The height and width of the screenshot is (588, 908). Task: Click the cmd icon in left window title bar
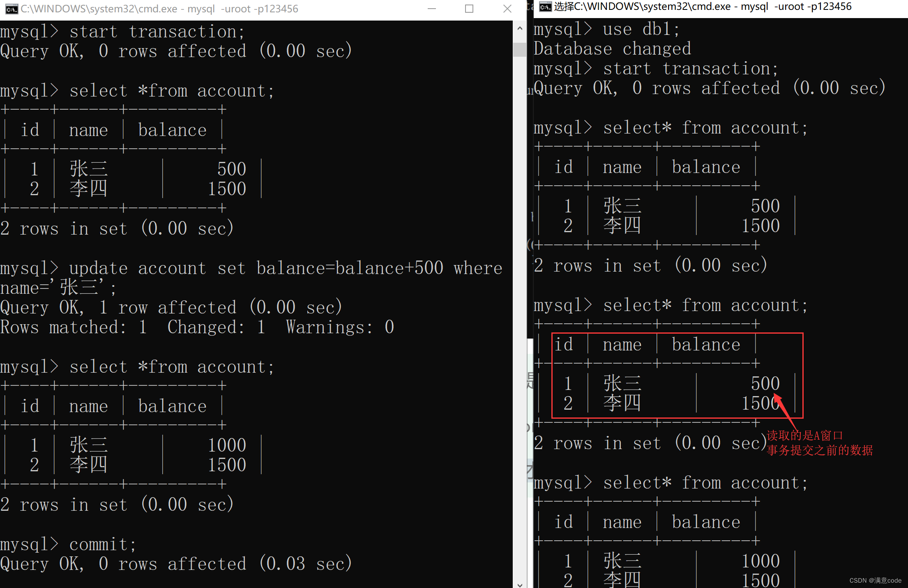12,9
